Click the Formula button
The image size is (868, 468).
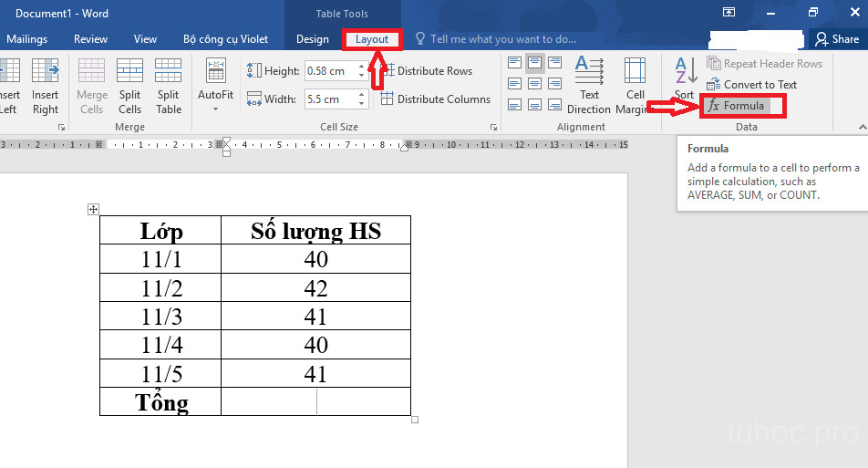point(737,106)
